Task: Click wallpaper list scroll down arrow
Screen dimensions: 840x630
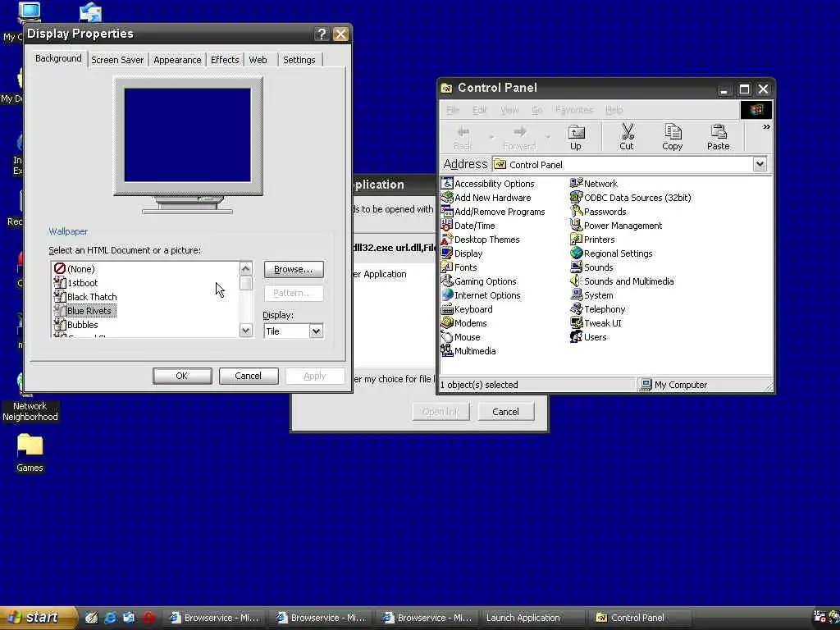Action: click(246, 331)
